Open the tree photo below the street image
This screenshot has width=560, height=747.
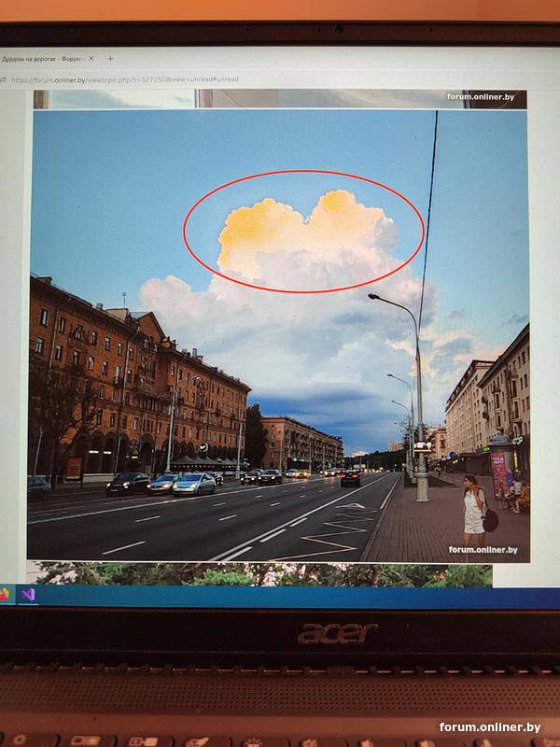pyautogui.click(x=261, y=574)
